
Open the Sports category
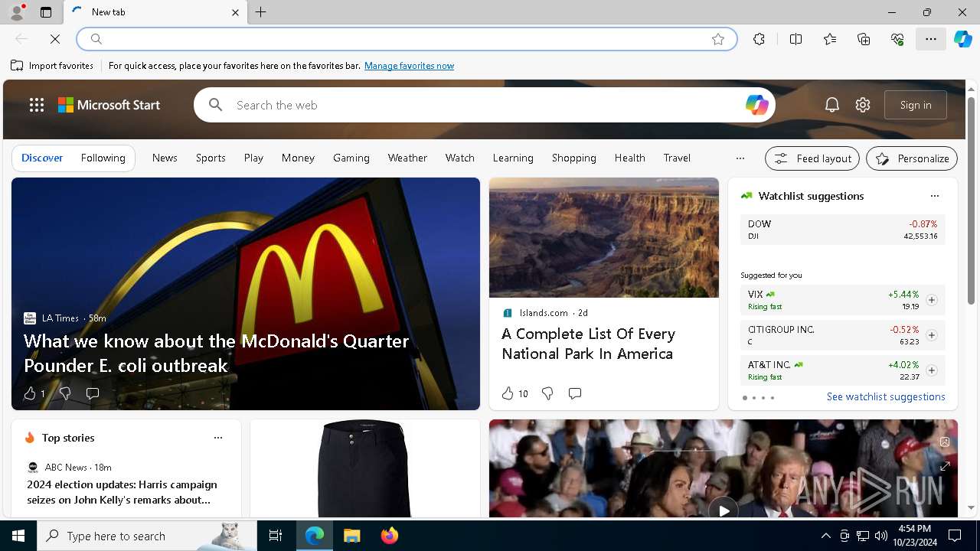(x=211, y=158)
